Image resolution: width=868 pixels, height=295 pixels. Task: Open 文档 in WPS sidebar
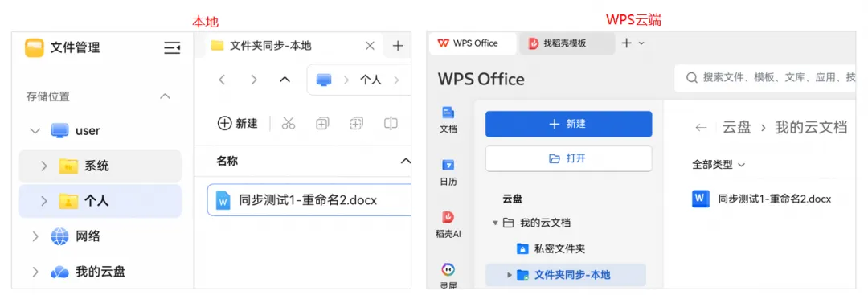448,120
